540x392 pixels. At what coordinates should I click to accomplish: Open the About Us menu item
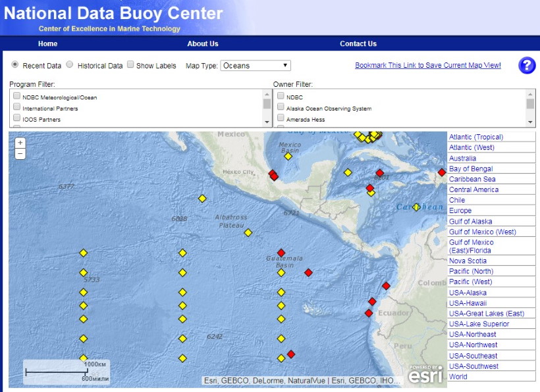click(x=203, y=43)
